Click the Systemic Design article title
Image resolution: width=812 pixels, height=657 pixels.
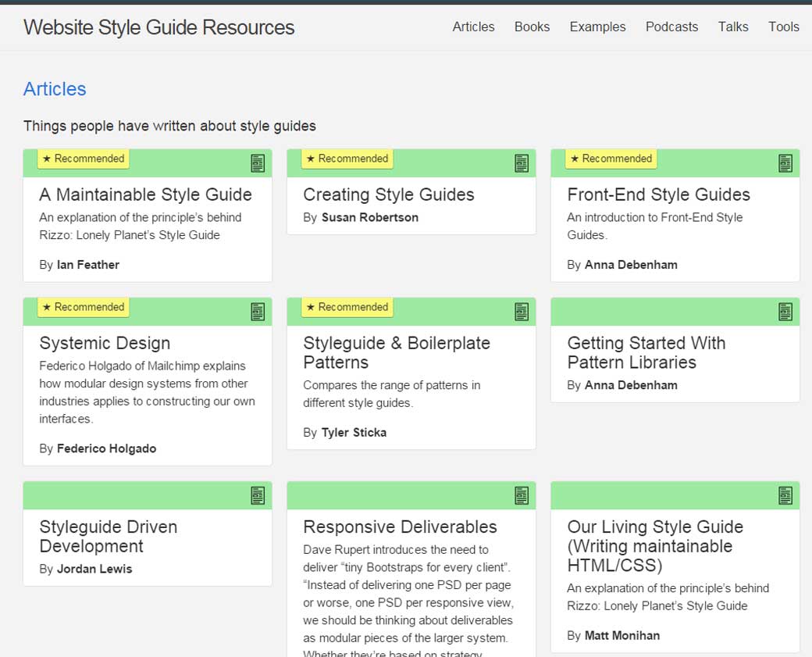click(105, 343)
